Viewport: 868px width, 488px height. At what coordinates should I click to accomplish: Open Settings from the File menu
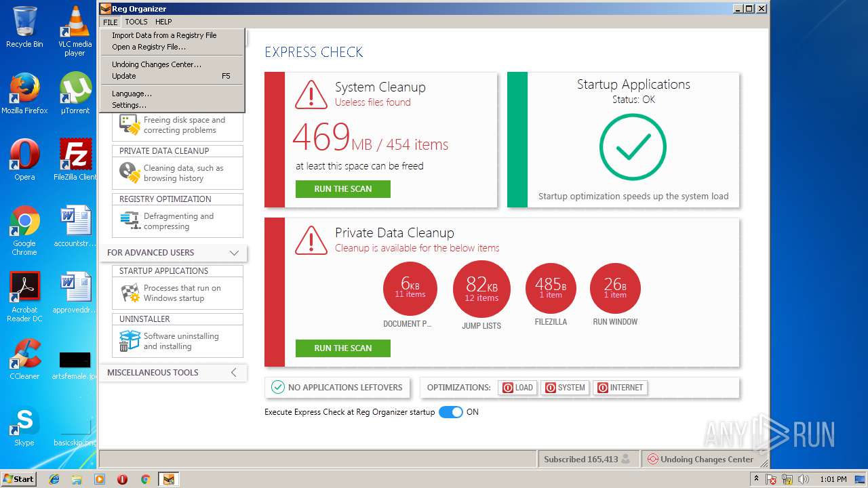tap(171, 105)
